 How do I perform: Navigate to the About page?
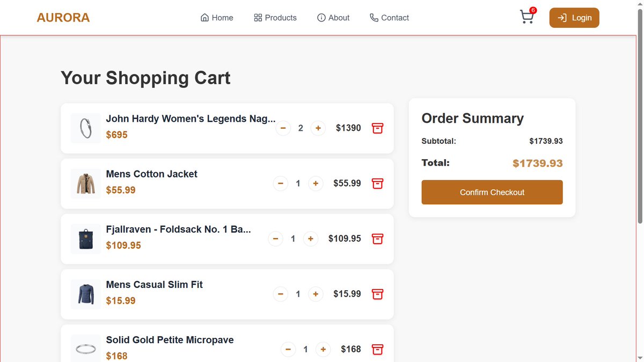333,18
